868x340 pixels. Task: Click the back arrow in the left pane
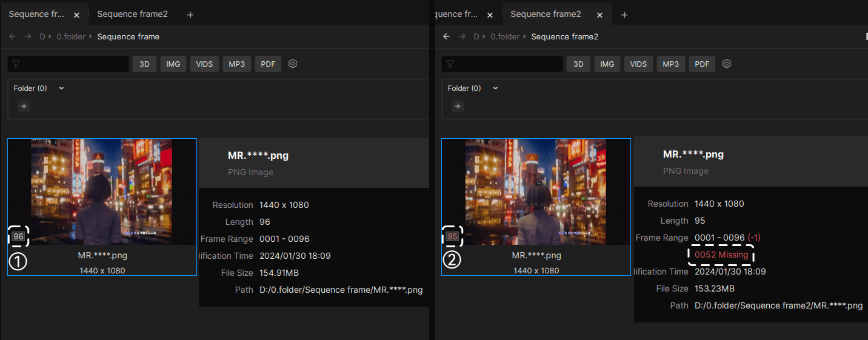tap(13, 36)
